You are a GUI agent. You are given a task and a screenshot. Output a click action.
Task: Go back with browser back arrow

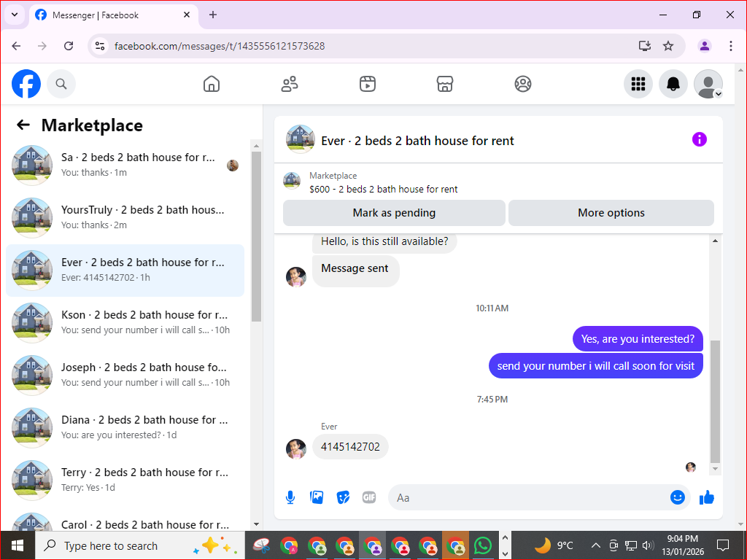[x=16, y=46]
